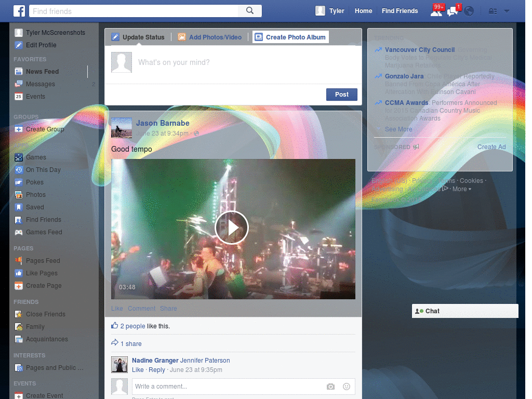532x399 pixels.
Task: Open the emoji sticker picker icon
Action: click(x=347, y=387)
